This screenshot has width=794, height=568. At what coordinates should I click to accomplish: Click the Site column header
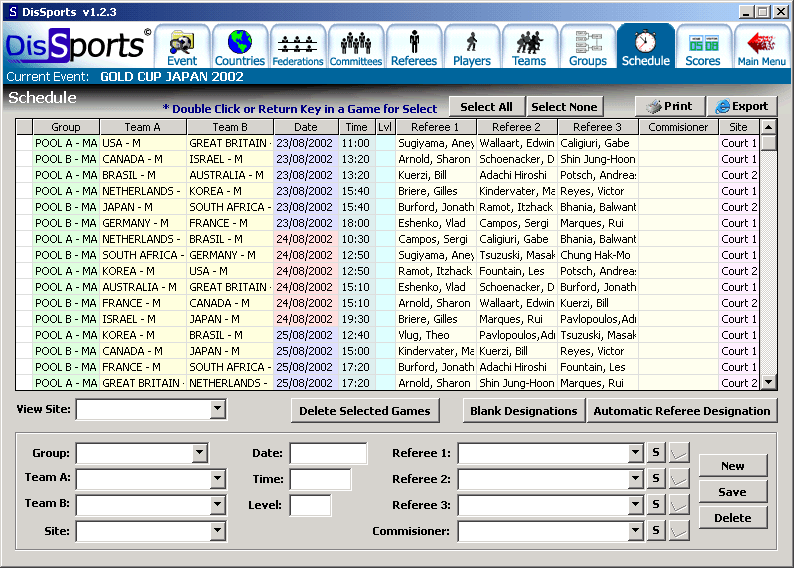click(739, 127)
